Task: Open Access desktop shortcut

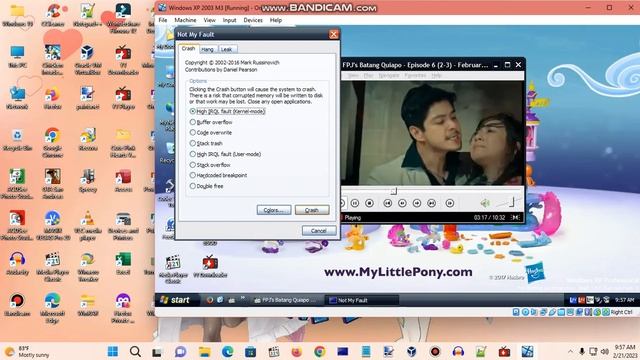Action: (123, 181)
